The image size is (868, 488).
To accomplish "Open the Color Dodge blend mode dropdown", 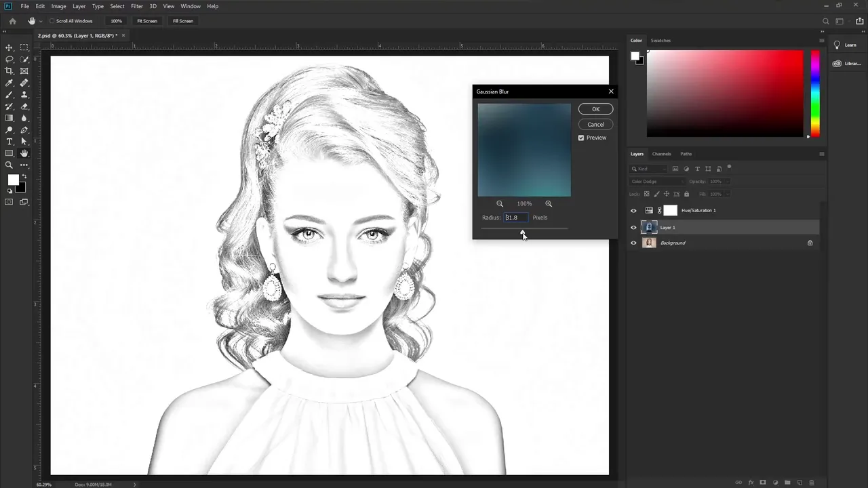I will point(658,182).
